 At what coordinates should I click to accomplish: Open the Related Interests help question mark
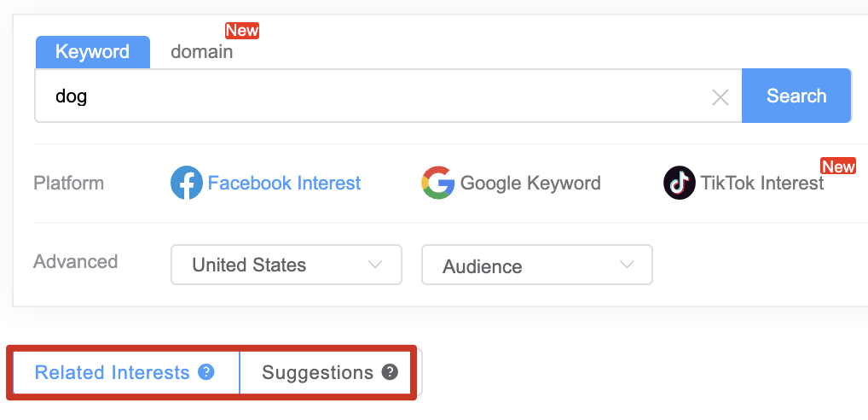click(x=206, y=372)
